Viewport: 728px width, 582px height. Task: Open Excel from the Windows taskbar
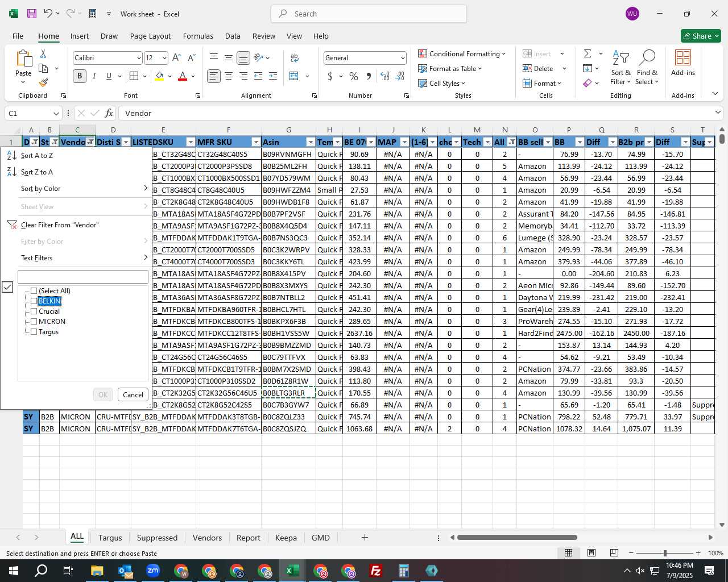292,571
